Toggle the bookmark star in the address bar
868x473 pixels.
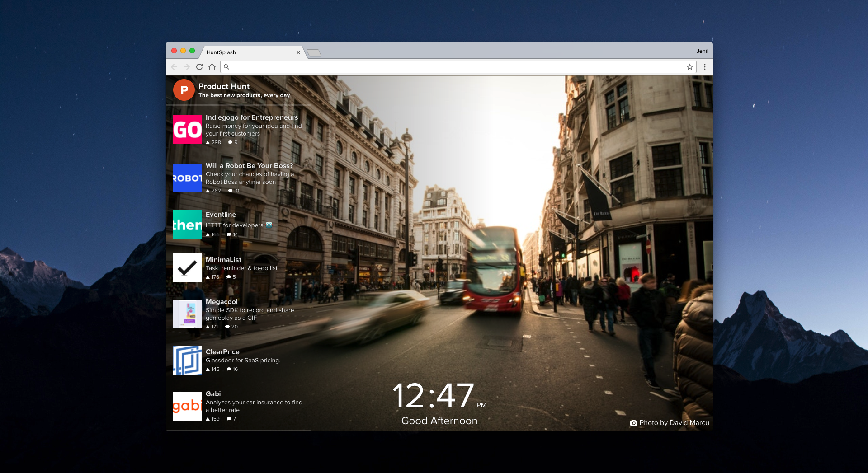[x=690, y=66]
